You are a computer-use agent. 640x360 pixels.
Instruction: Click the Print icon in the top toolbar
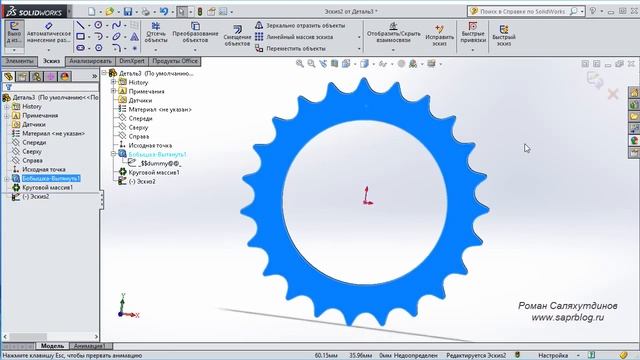(x=146, y=12)
